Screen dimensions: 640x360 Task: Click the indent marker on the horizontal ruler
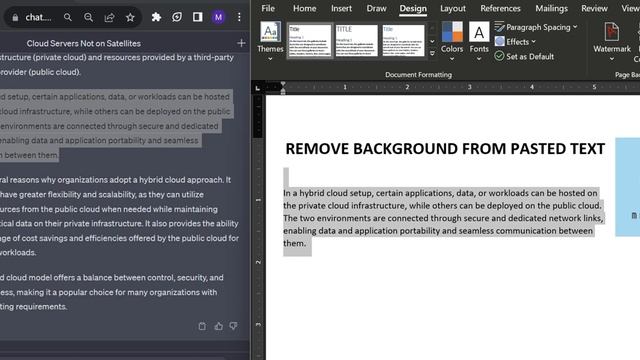click(x=283, y=88)
